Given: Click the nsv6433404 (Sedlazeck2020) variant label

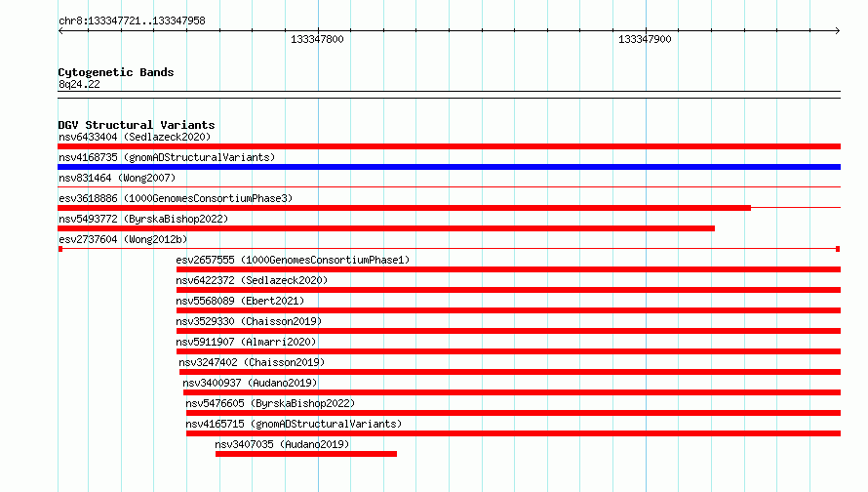Looking at the screenshot, I should point(135,137).
